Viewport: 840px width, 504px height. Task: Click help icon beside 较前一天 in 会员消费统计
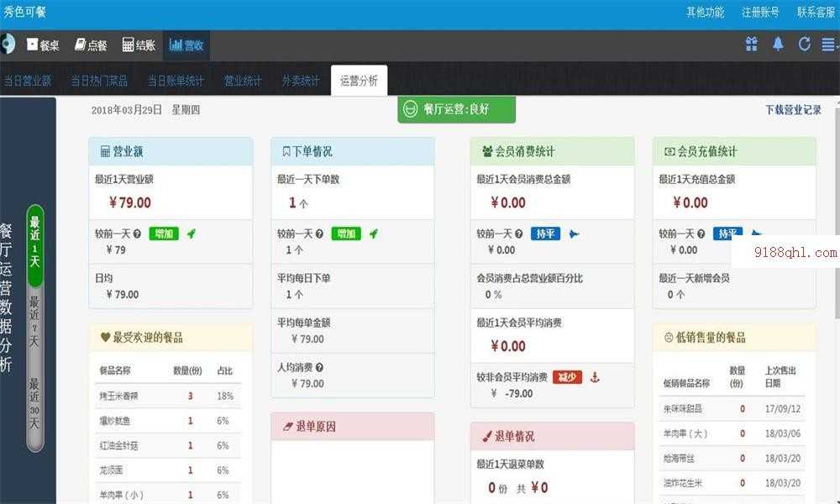click(x=518, y=234)
